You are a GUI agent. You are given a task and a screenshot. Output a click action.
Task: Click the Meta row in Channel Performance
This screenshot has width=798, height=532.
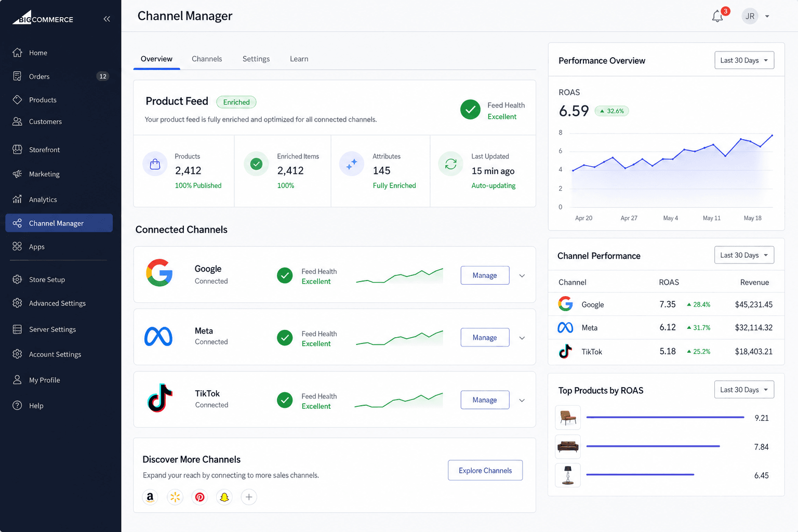pyautogui.click(x=666, y=328)
